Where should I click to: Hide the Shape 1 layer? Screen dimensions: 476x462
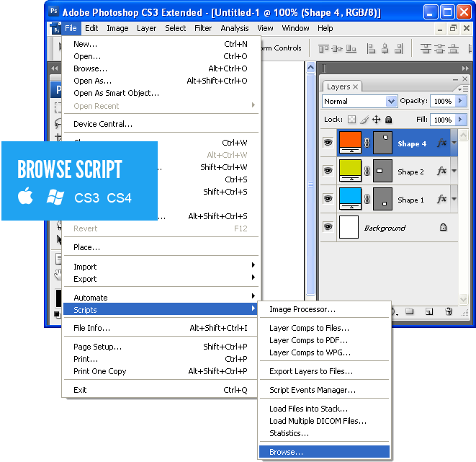click(328, 199)
